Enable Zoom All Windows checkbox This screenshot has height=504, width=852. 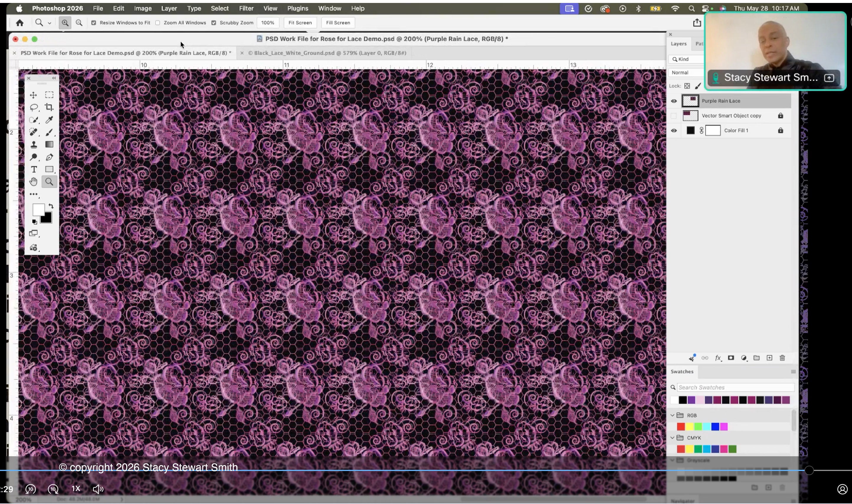(158, 23)
